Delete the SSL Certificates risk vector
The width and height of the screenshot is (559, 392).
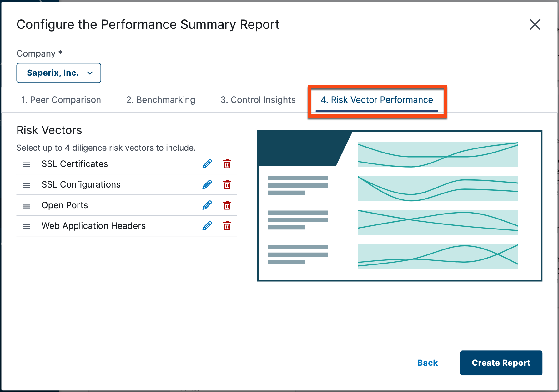227,164
